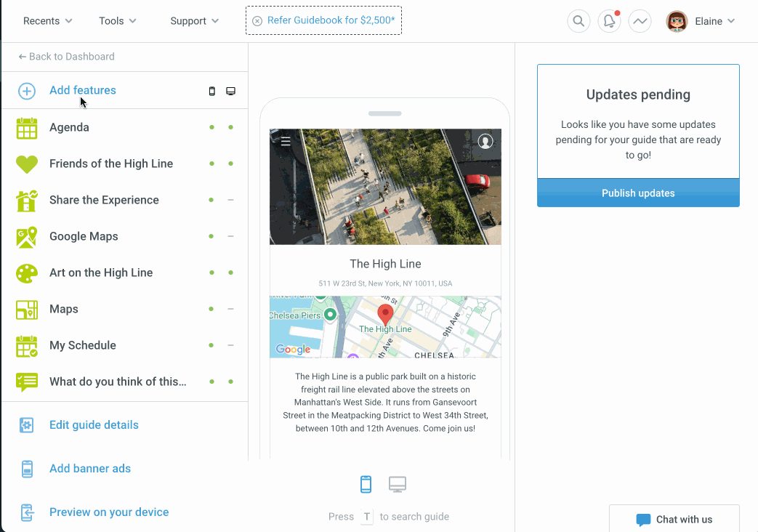Open the Elaine account dropdown
This screenshot has width=758, height=532.
(x=714, y=21)
